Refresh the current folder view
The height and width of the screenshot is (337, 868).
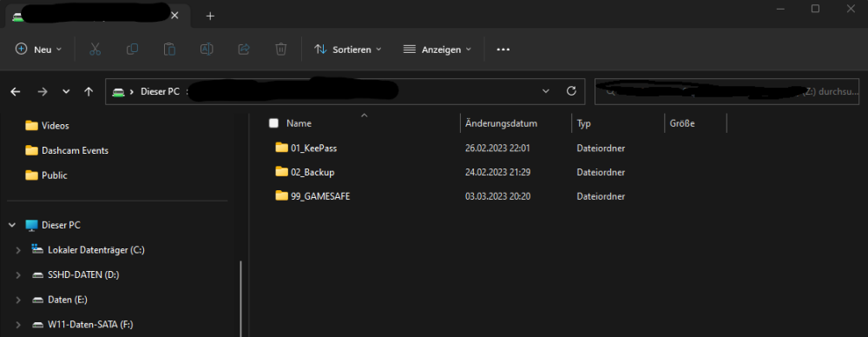571,91
